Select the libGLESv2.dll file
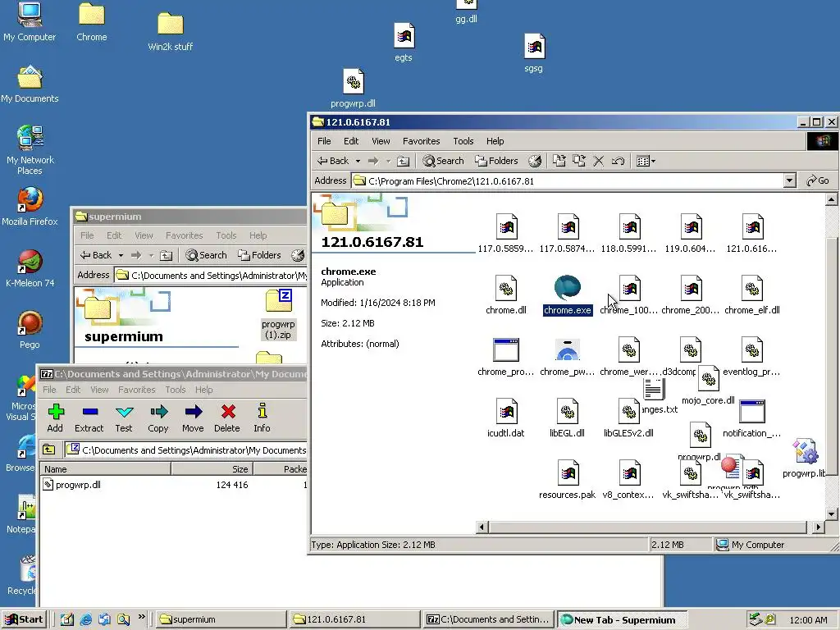Screen dimensions: 840x630 pos(628,418)
